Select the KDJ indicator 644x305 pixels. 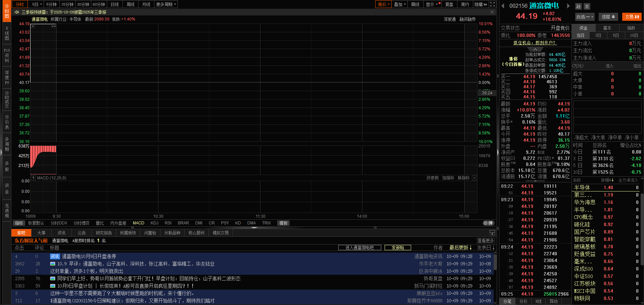(x=154, y=223)
